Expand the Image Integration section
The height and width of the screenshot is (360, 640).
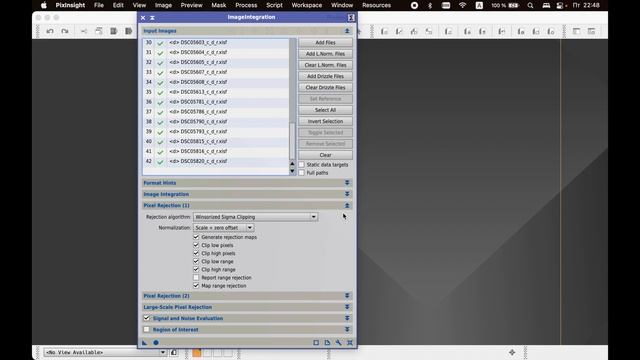347,194
